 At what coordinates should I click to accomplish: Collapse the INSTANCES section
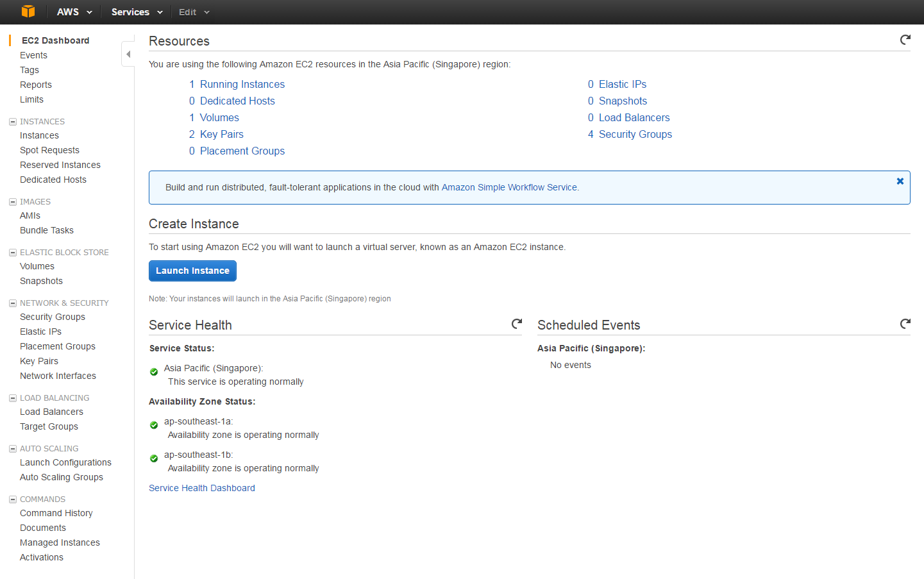tap(12, 121)
